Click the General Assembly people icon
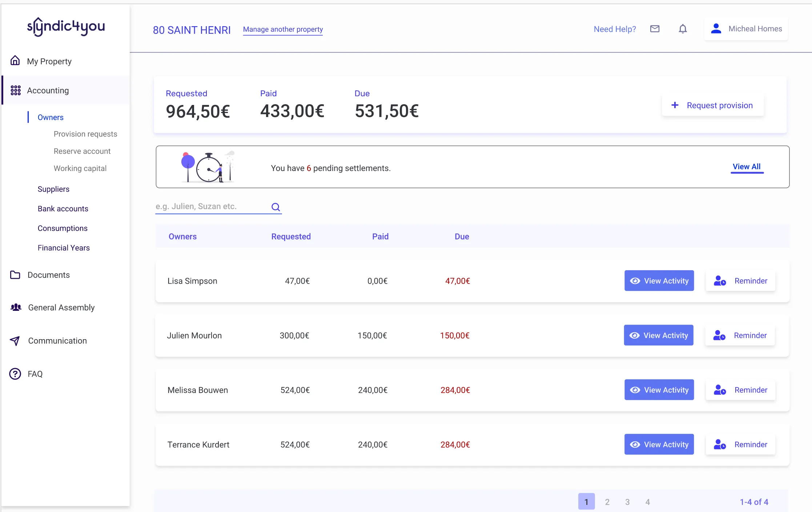812x512 pixels. pos(15,307)
